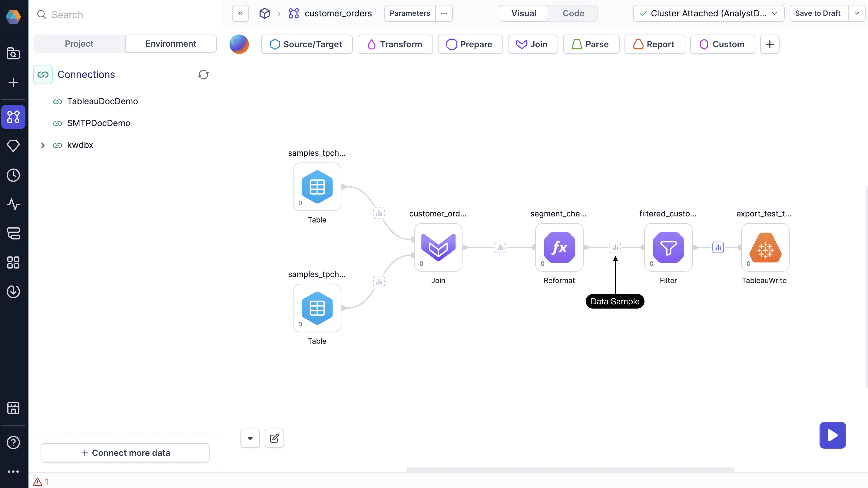Viewport: 868px width, 488px height.
Task: Open the Custom component menu
Action: [x=722, y=44]
